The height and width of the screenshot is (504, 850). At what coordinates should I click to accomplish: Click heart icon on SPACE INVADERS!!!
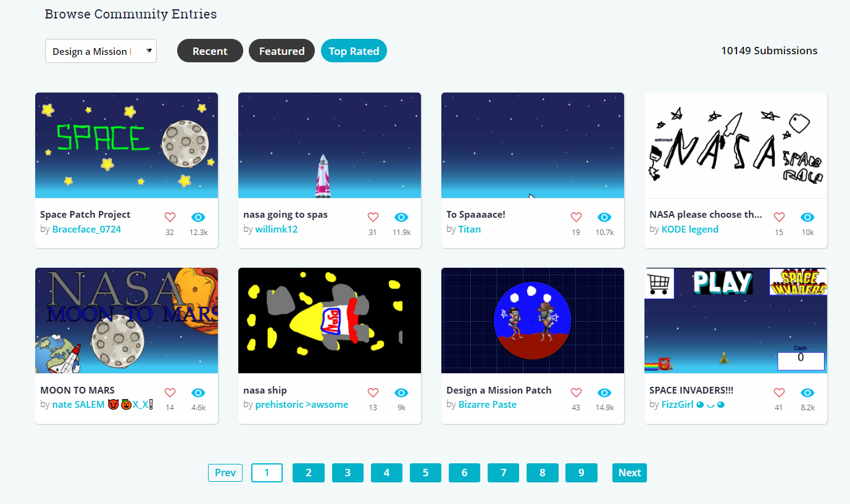tap(779, 393)
